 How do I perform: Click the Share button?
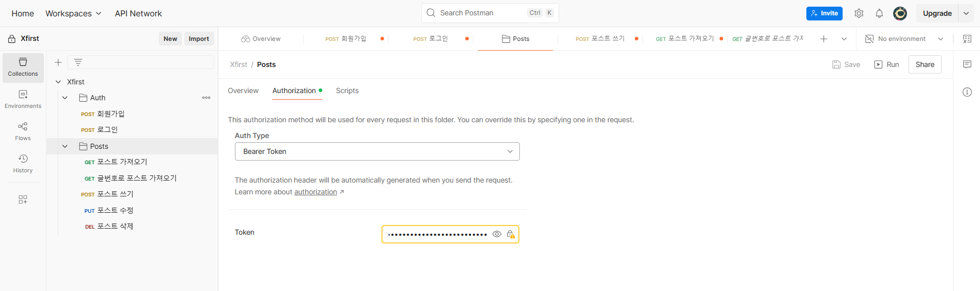coord(925,64)
